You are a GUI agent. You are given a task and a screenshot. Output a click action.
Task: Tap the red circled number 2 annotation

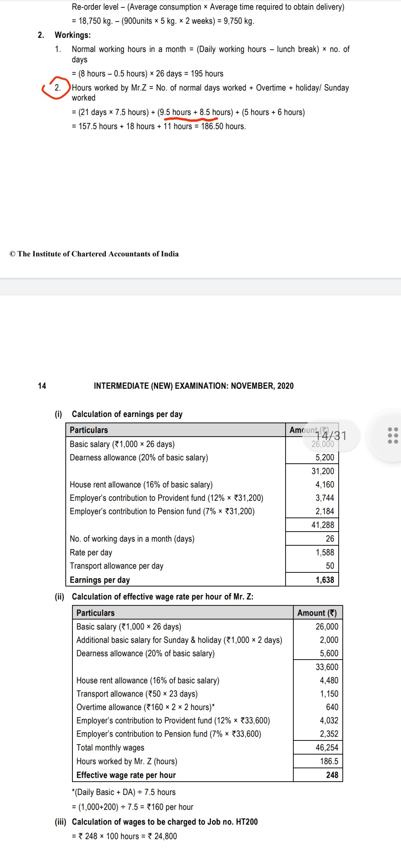[x=57, y=88]
